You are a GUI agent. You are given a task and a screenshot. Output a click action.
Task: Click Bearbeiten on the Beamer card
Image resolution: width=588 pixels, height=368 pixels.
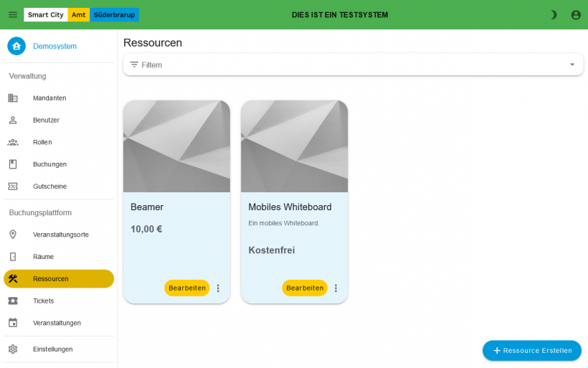(x=186, y=288)
